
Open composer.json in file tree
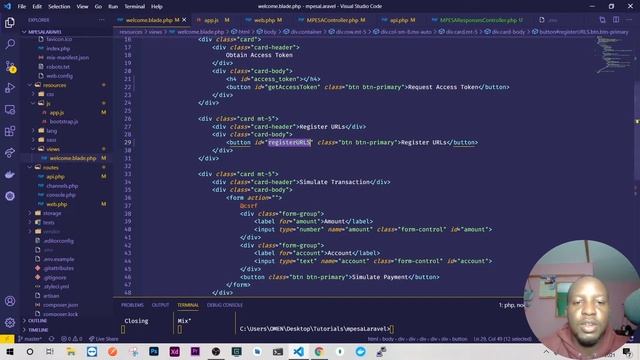(60, 305)
